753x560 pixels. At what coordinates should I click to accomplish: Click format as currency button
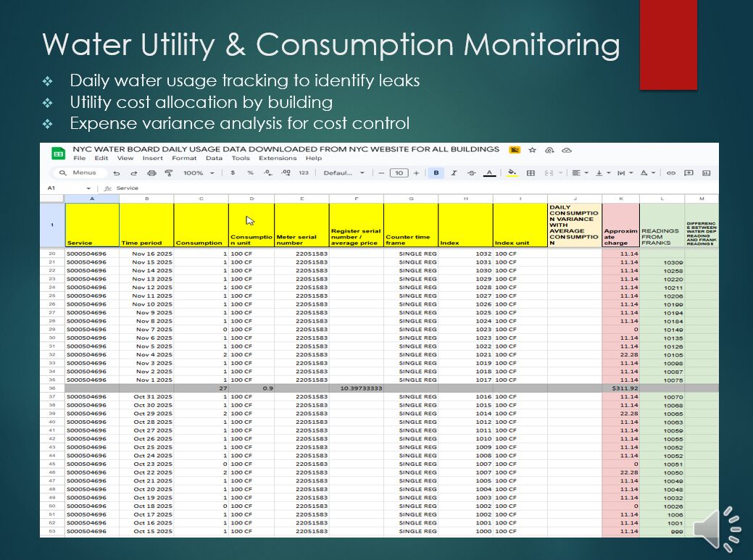[233, 173]
